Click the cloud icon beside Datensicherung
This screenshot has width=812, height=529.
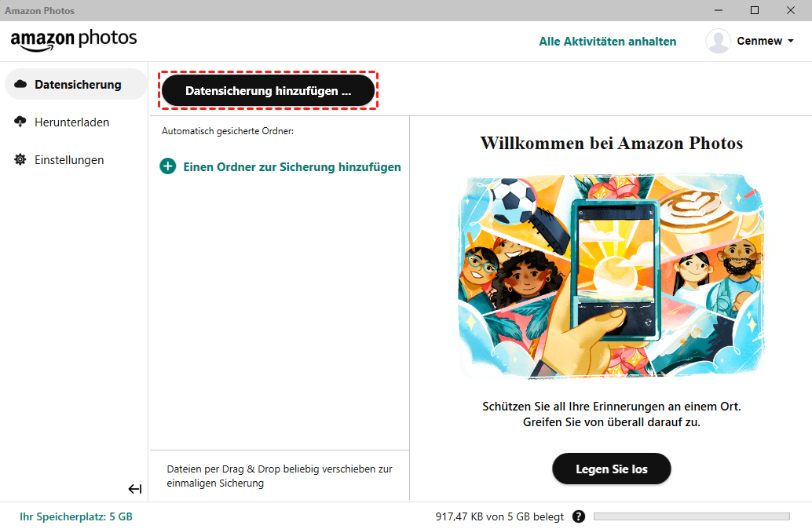(x=20, y=84)
